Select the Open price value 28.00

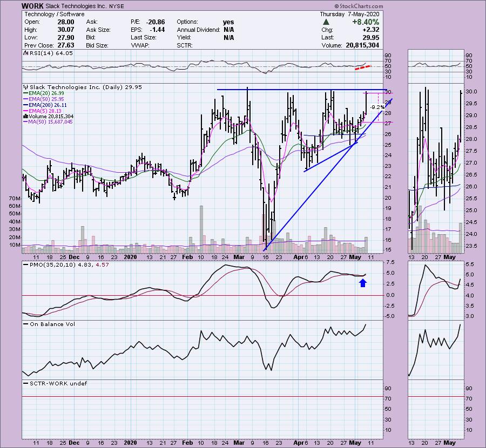(66, 22)
